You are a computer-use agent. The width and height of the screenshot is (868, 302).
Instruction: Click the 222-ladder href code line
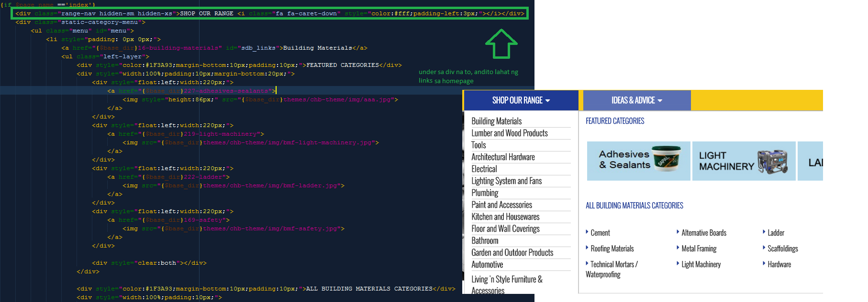pos(168,177)
